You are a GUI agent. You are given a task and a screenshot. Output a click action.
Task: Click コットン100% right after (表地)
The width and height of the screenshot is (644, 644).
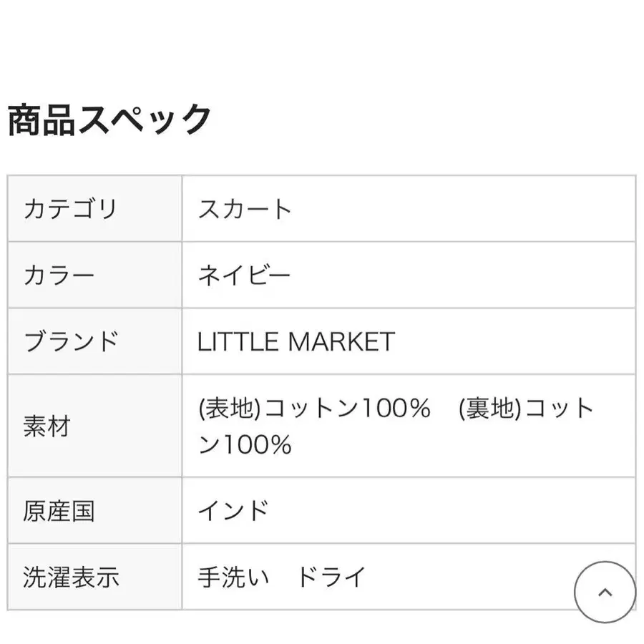click(x=347, y=409)
